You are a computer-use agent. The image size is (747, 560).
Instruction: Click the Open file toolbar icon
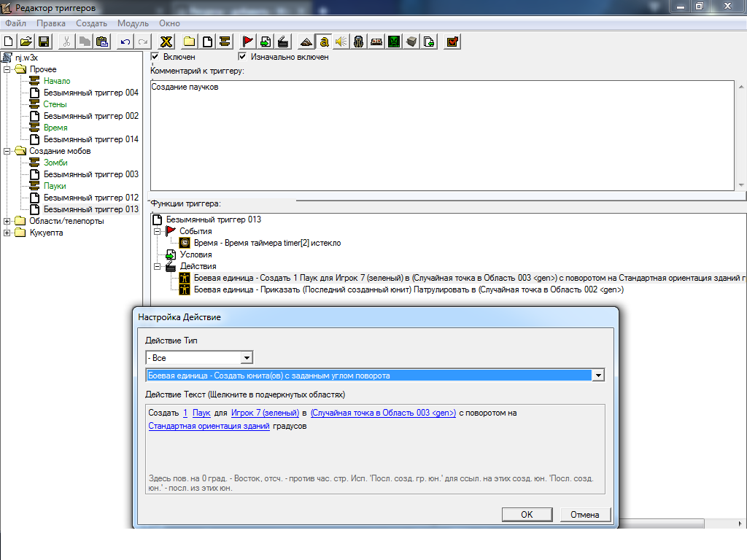[x=26, y=42]
